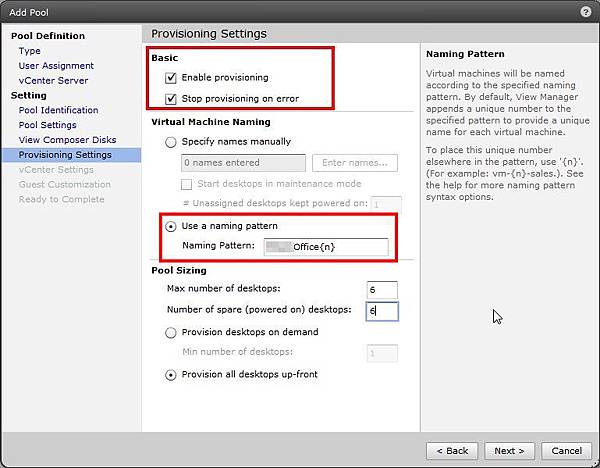Select Provision all desktops up-front option
The width and height of the screenshot is (600, 468).
(x=171, y=375)
